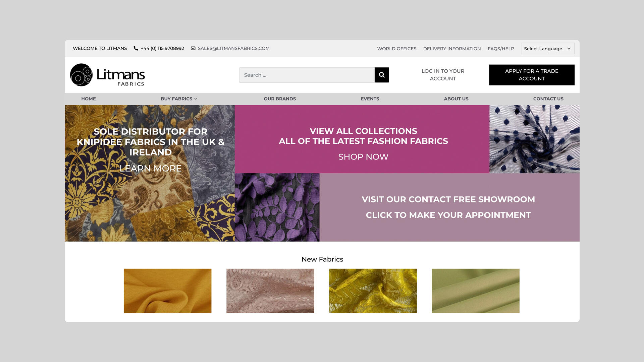Open Delivery Information link
Viewport: 644px width, 362px height.
pyautogui.click(x=452, y=49)
